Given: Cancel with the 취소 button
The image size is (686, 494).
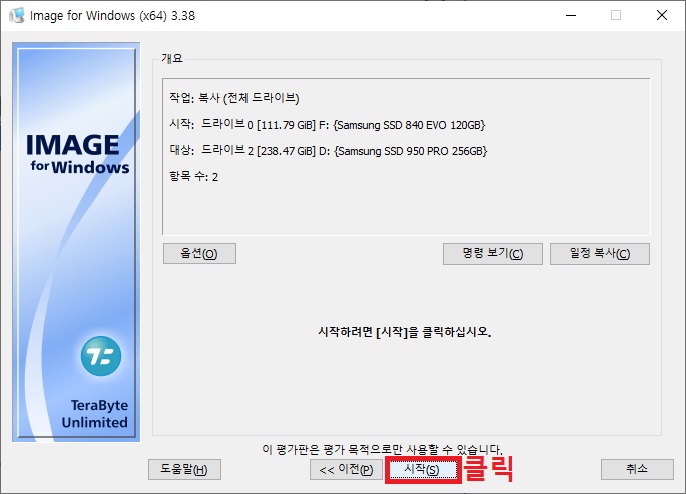Looking at the screenshot, I should (x=637, y=469).
